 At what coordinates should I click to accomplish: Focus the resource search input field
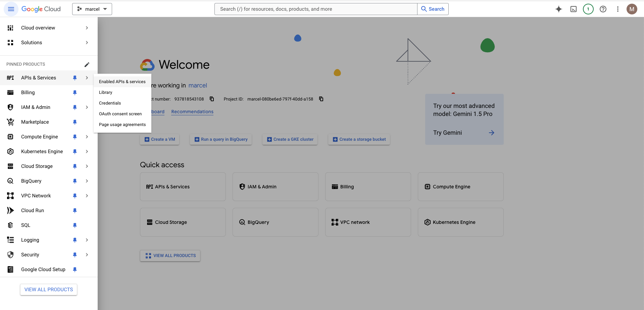[x=316, y=9]
